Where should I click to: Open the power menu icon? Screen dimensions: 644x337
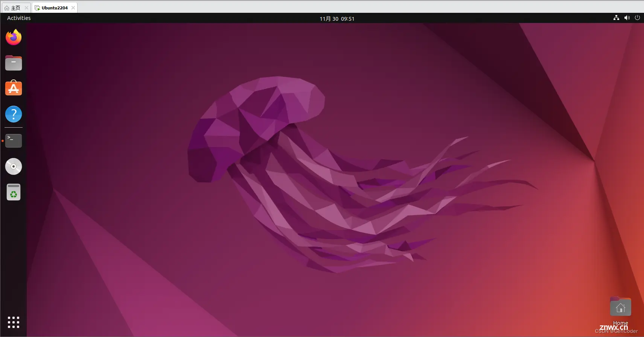(637, 18)
